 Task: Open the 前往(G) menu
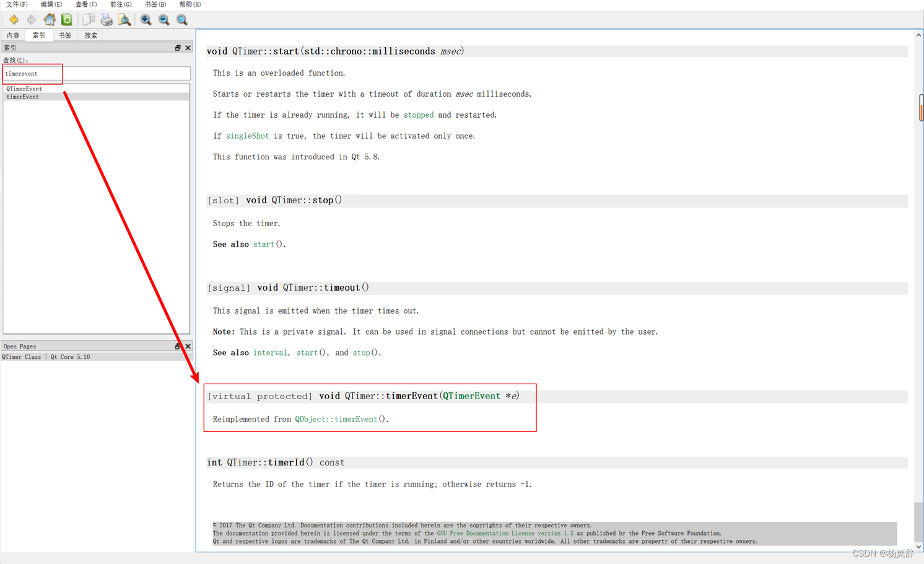click(x=121, y=4)
